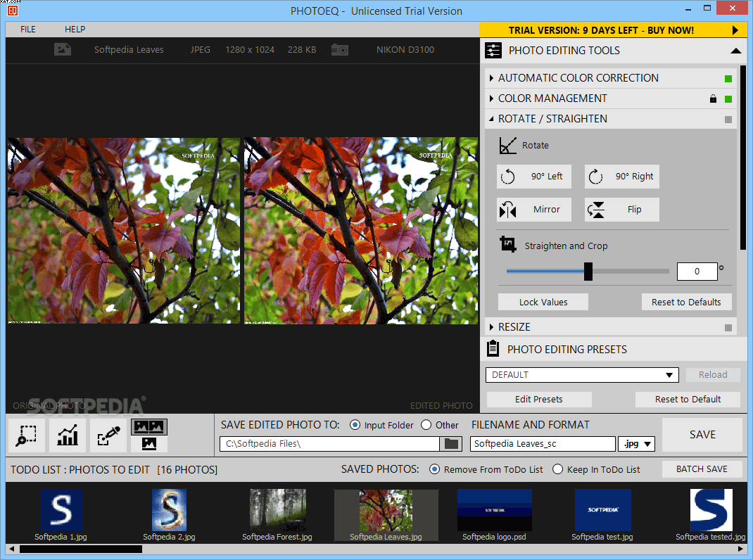
Task: Click the tools panel vertical scrollbar
Action: (x=743, y=158)
